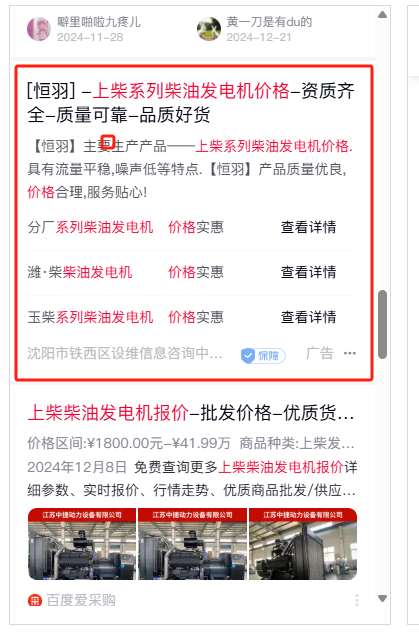Open the avatar of 黄一刀是有du的
Screen dimensions: 419x639
click(x=209, y=29)
